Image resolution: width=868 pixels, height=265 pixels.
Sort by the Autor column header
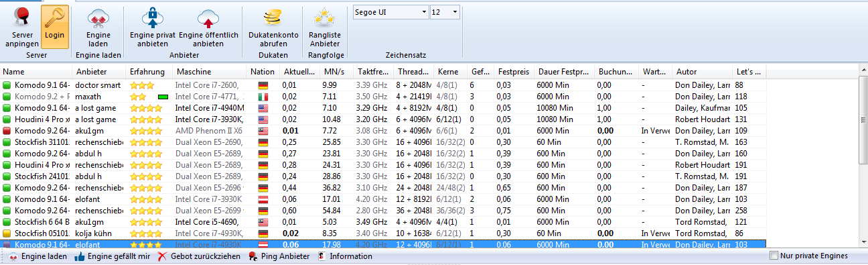click(x=702, y=72)
